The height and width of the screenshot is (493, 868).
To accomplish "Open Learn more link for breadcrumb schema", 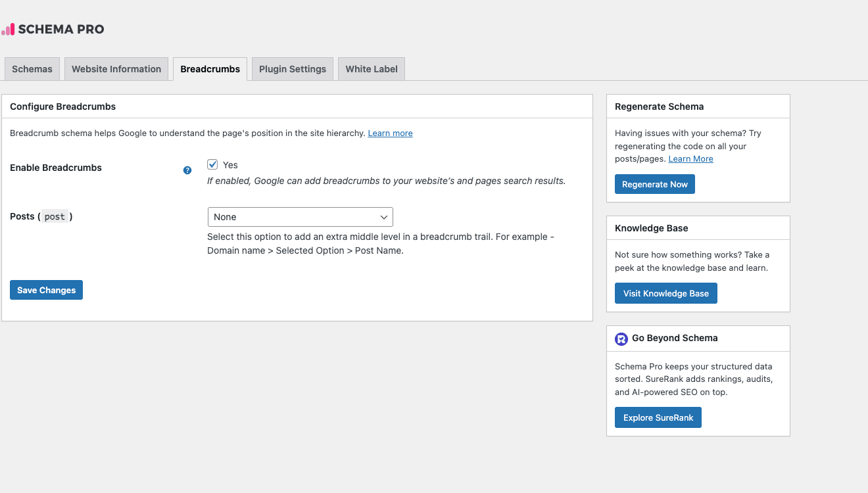I will coord(391,133).
